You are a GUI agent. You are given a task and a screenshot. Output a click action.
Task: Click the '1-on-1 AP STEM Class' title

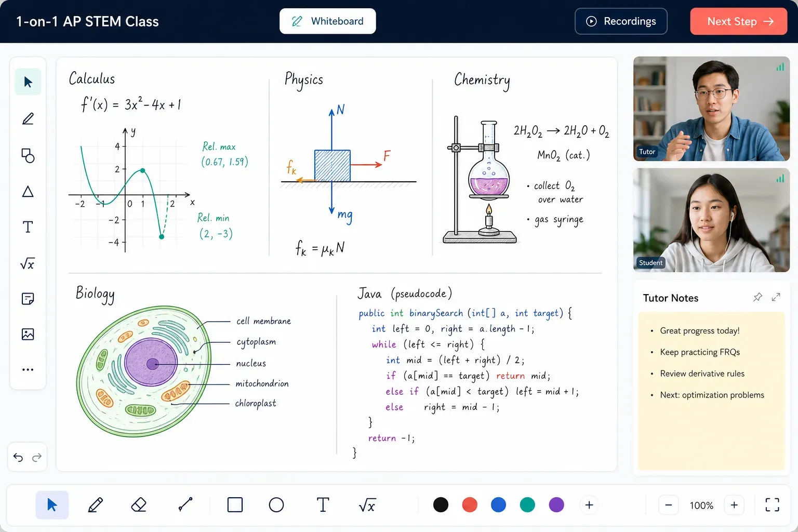(x=87, y=21)
